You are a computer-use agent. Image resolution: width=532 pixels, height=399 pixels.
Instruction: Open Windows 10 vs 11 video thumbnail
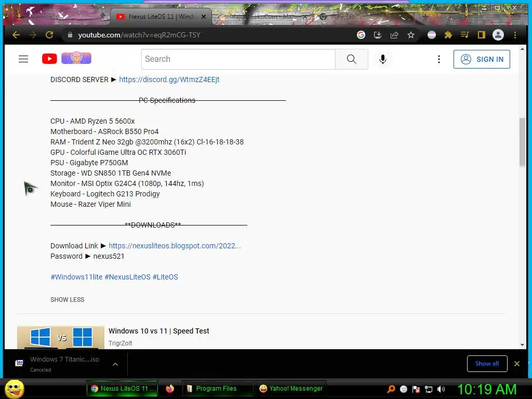coord(61,337)
